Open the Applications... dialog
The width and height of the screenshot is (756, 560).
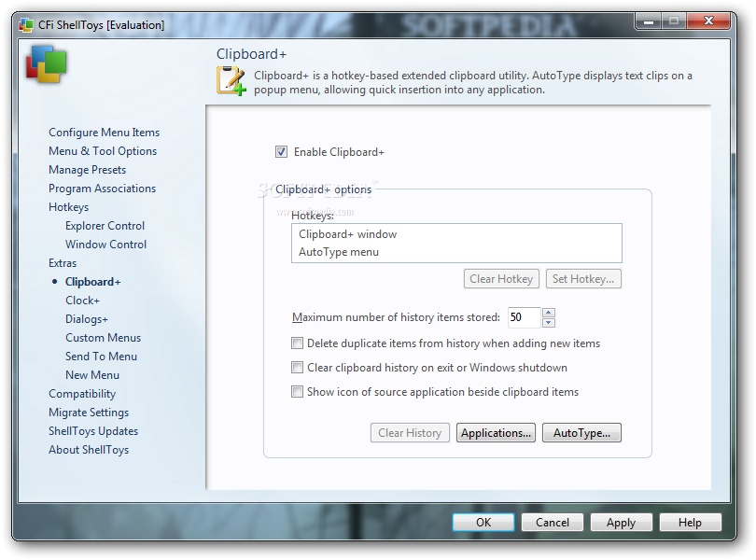click(x=496, y=433)
